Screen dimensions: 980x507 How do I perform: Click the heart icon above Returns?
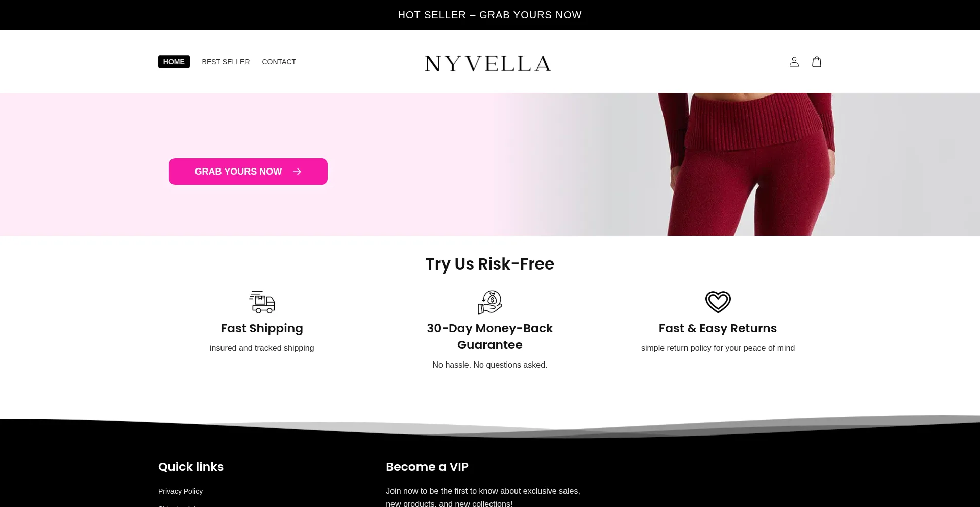click(718, 302)
